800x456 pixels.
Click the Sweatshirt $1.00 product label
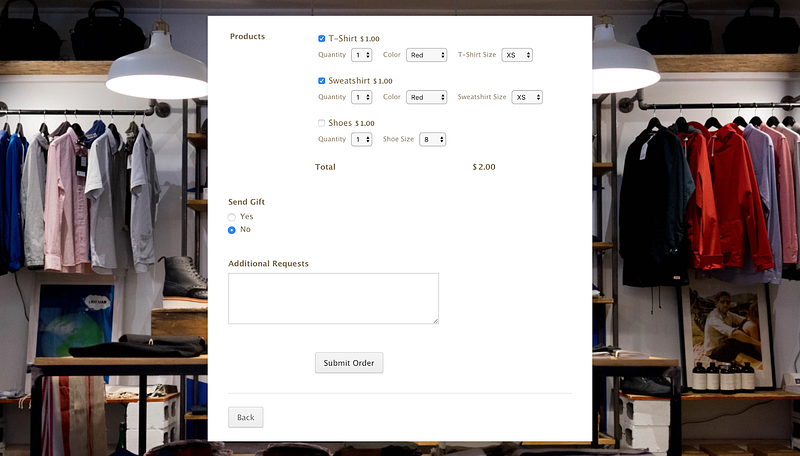(360, 81)
